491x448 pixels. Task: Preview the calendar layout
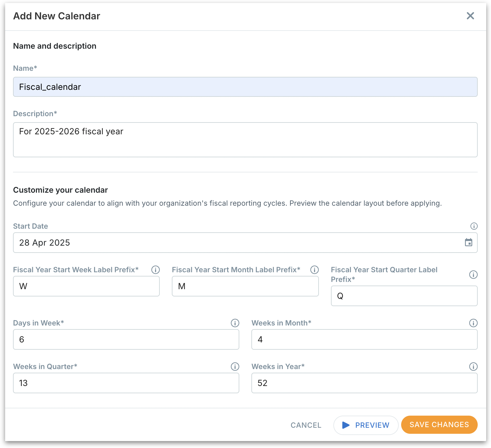click(366, 425)
